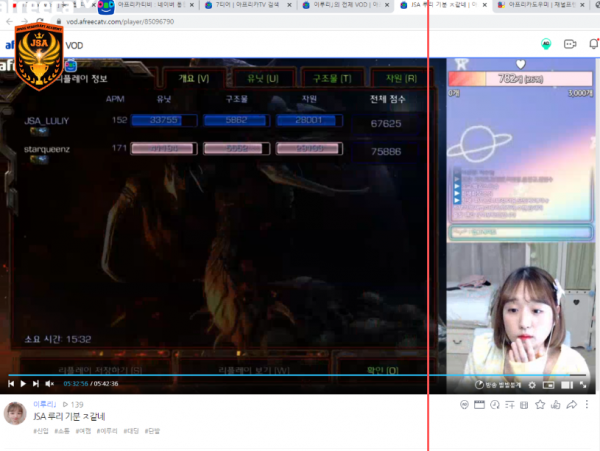Go forward in browser history
600x451 pixels.
coord(24,21)
